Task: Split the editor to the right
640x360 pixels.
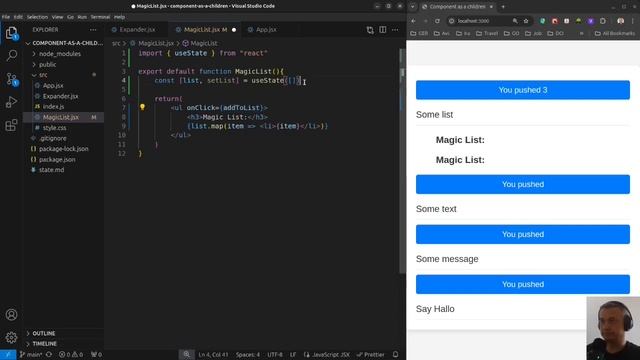Action: coord(382,30)
